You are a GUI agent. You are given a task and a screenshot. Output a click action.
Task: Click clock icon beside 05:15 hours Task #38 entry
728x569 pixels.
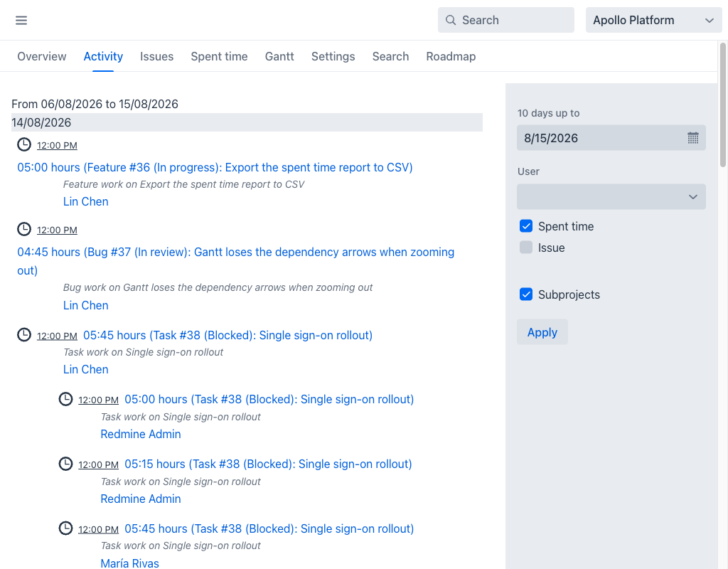point(65,464)
